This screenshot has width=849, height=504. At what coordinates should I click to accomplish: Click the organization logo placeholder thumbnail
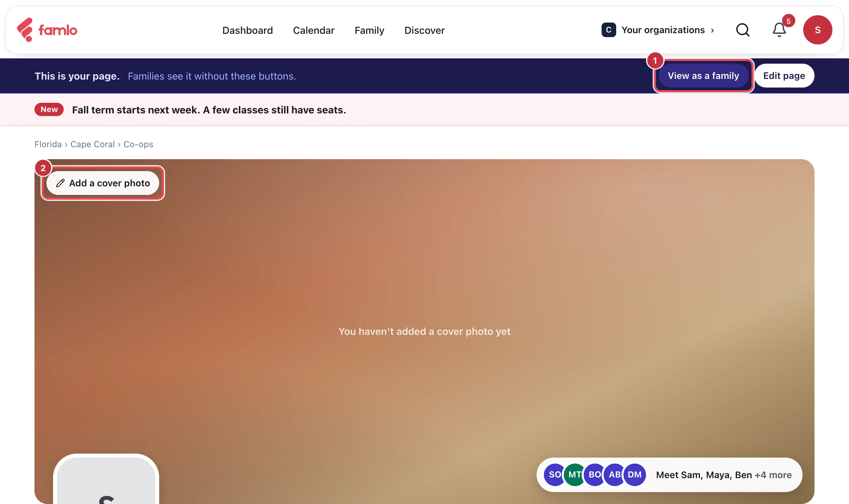click(x=106, y=479)
